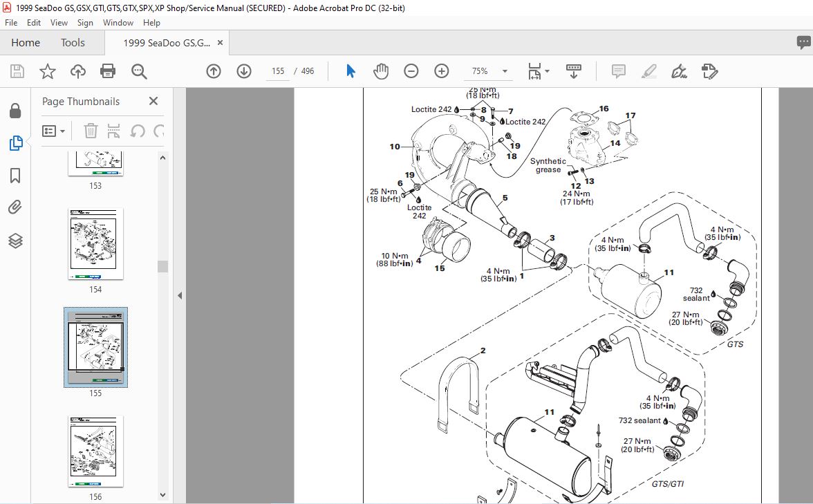813x504 pixels.
Task: Close the Page Thumbnails panel
Action: tap(153, 101)
